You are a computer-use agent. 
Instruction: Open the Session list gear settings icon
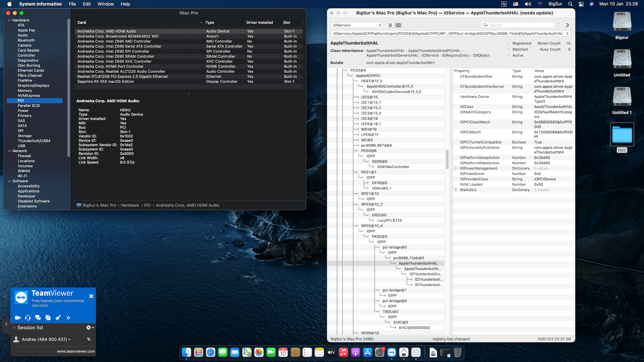point(89,327)
